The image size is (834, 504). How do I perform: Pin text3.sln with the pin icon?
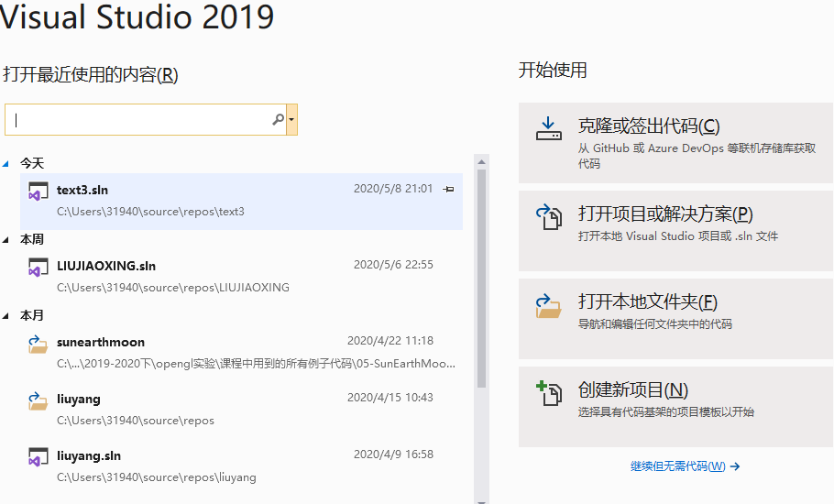448,190
